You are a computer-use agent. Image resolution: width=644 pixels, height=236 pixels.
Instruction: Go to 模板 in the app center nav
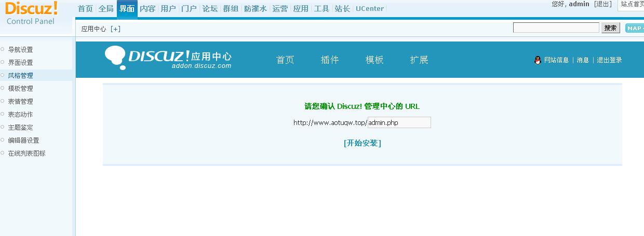[x=374, y=60]
